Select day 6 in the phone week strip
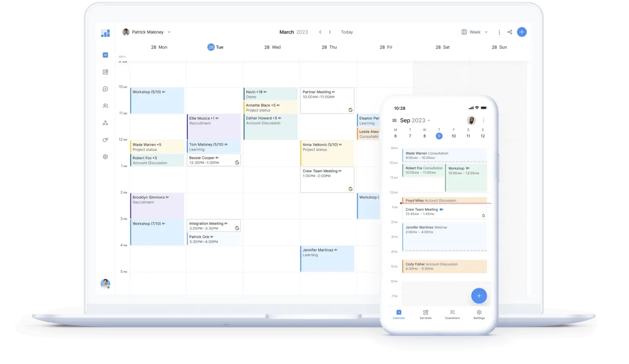The height and width of the screenshot is (364, 629). (x=395, y=136)
